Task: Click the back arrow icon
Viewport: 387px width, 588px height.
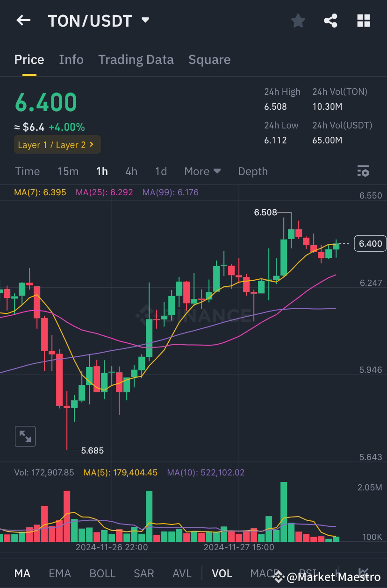Action: click(x=23, y=21)
